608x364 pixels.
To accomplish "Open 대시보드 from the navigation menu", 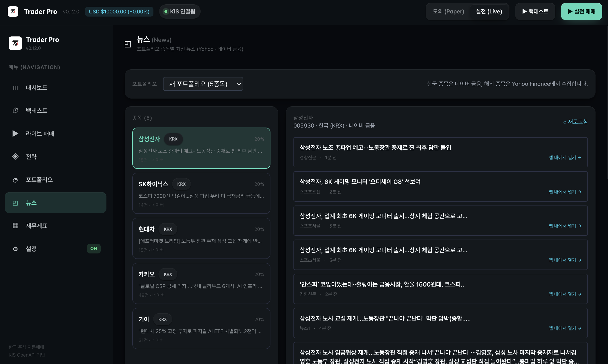I will (56, 88).
